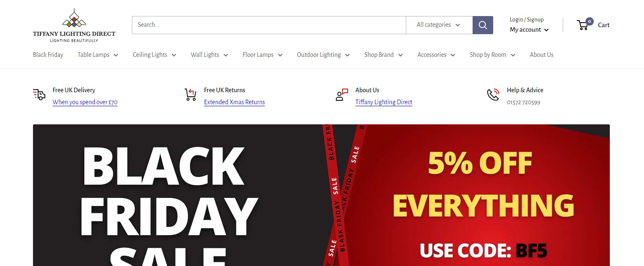Click the phone Help & Advice icon
The width and height of the screenshot is (644, 266).
coord(493,95)
